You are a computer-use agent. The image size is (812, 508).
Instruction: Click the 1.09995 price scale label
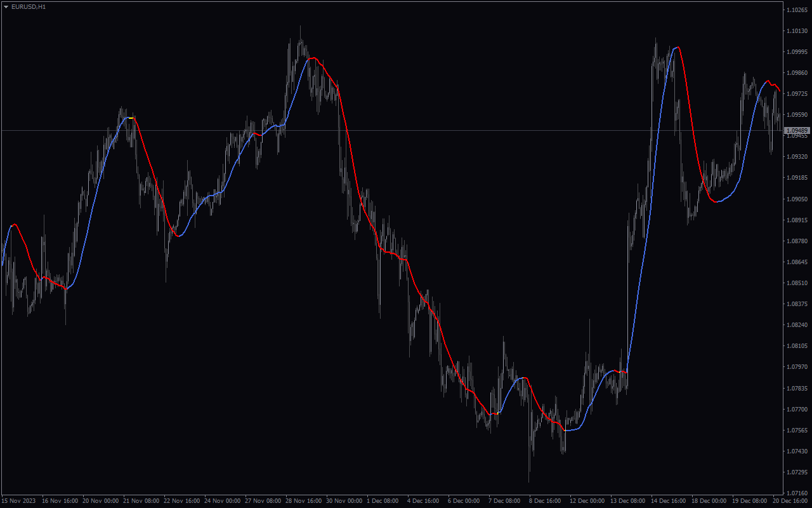(797, 52)
